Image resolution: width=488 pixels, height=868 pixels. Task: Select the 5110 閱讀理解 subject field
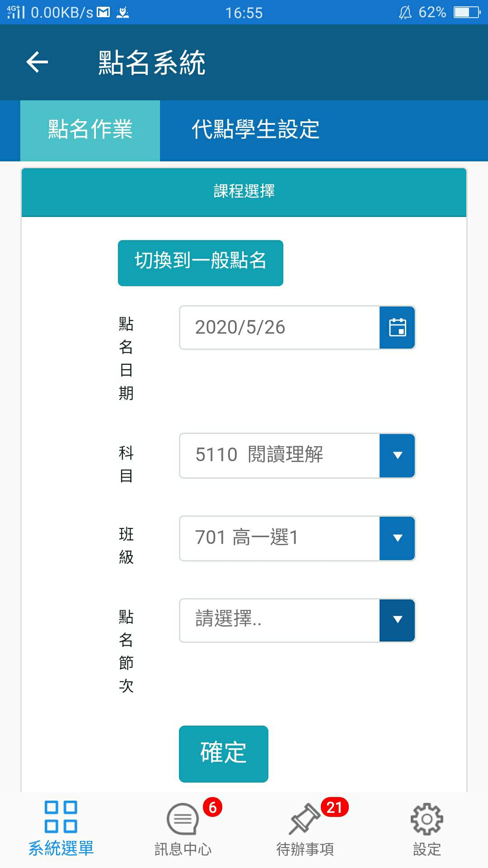279,455
